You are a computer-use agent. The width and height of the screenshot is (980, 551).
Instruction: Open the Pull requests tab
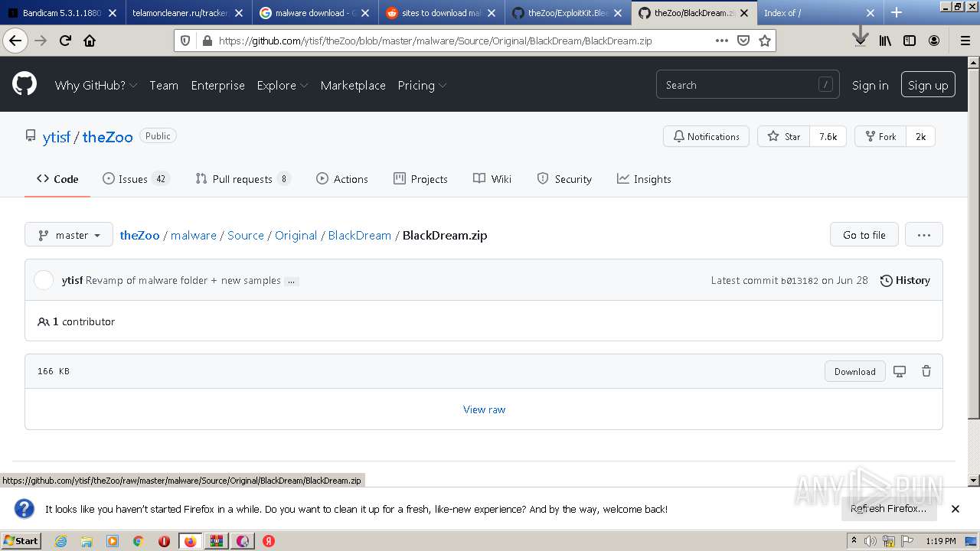point(243,179)
